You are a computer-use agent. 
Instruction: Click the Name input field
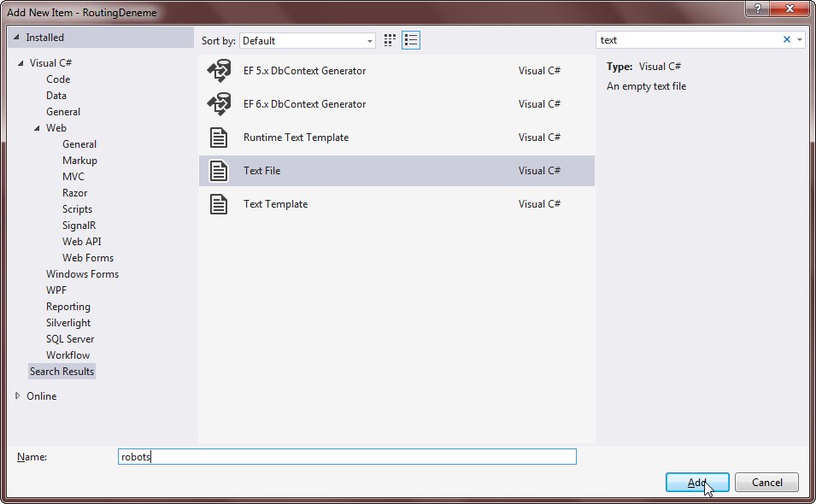[347, 457]
